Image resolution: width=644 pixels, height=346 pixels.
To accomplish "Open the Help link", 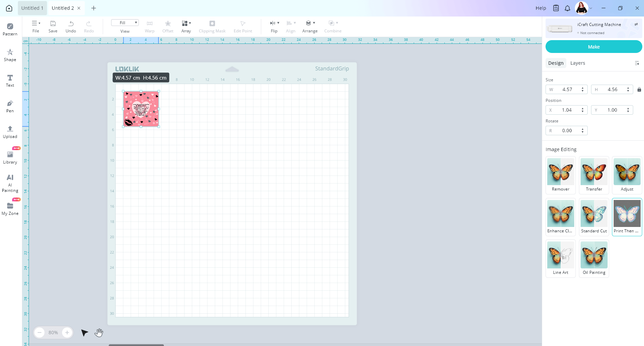I will pos(540,8).
